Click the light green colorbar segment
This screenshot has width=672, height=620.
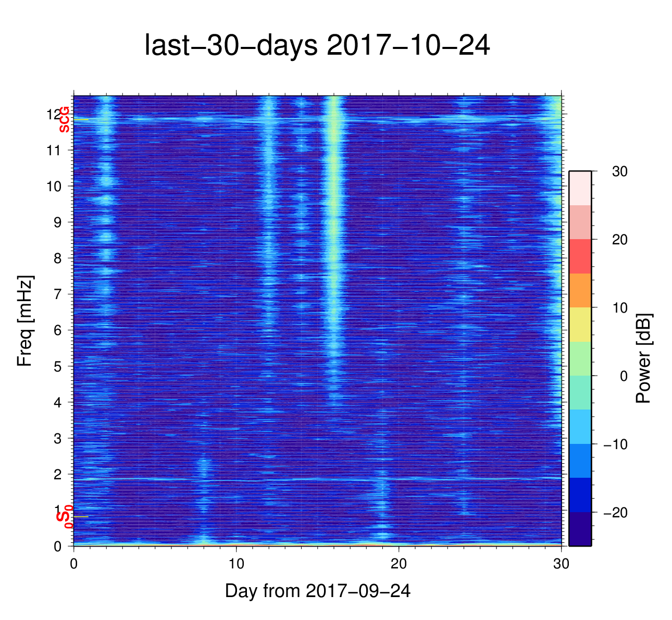pos(580,358)
